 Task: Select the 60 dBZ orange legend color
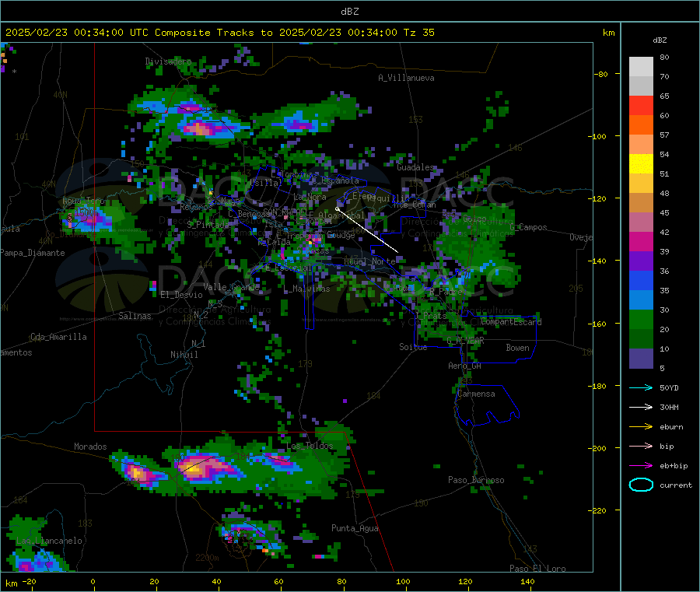tap(641, 125)
